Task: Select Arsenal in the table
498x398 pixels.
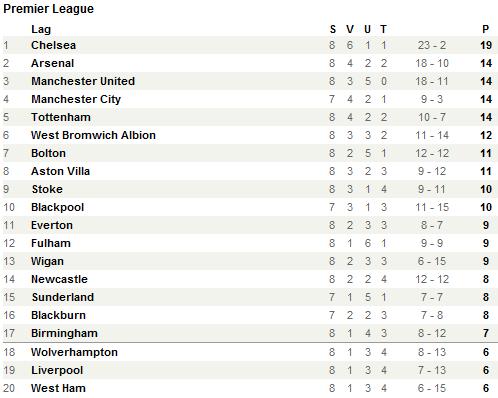Action: [x=52, y=63]
